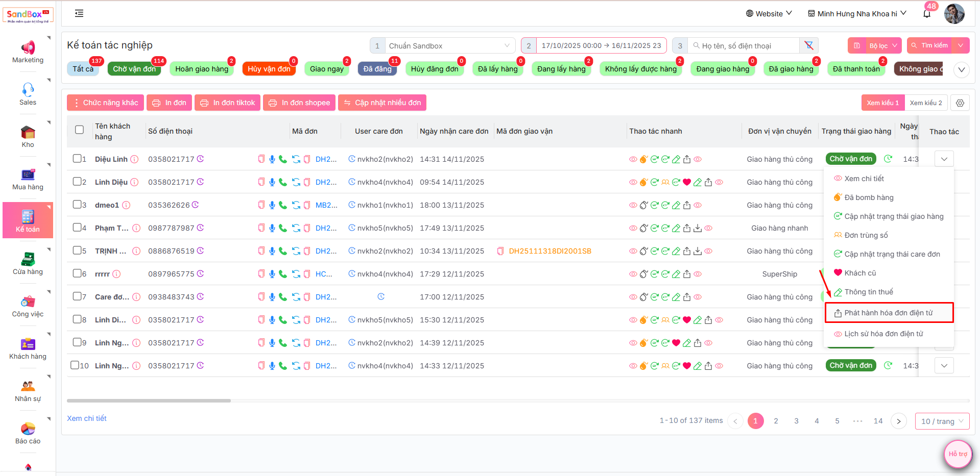Click green phone call icon for Diệu Linh
The image size is (980, 476).
click(283, 159)
